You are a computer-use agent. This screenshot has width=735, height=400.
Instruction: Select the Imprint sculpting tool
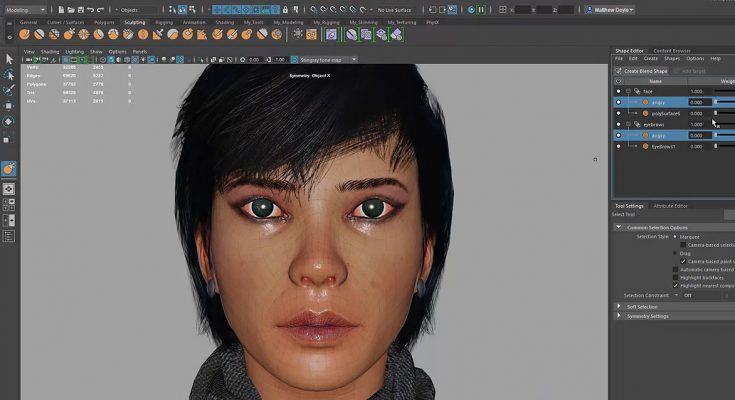click(x=158, y=34)
